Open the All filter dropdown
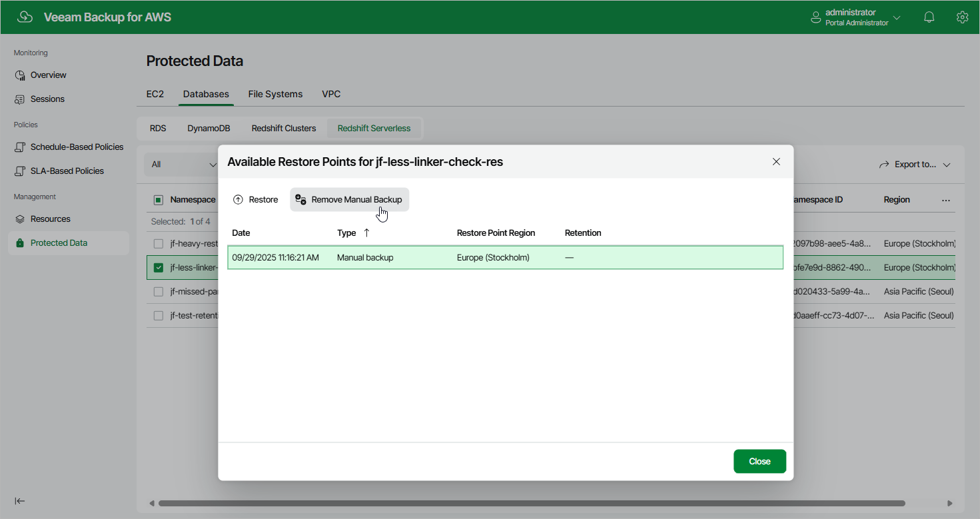The height and width of the screenshot is (519, 980). pyautogui.click(x=181, y=165)
